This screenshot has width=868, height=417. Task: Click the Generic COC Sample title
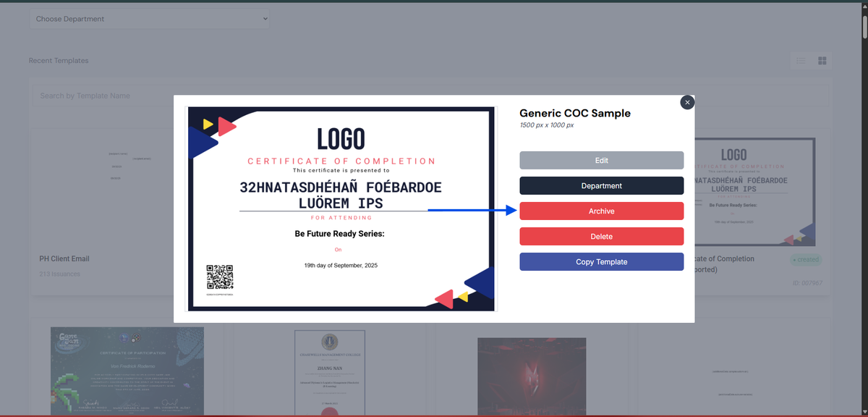click(x=575, y=113)
